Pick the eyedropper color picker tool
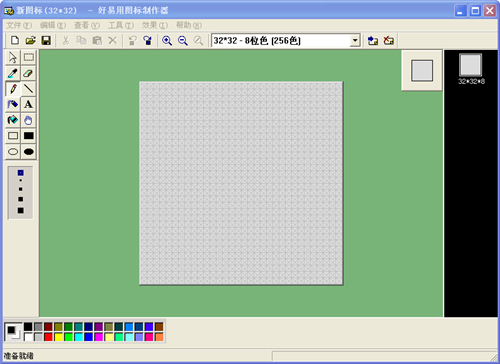500x364 pixels. 13,73
